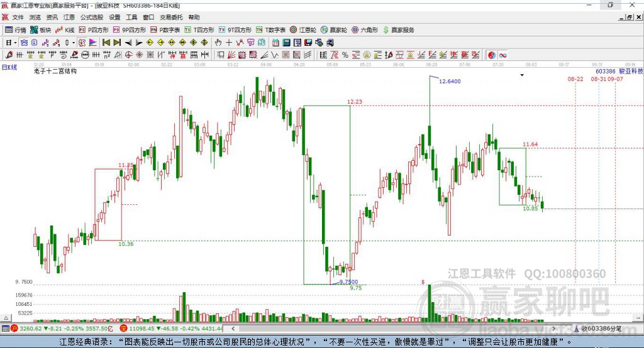Open the 9P四方形 tool
Image resolution: width=644 pixels, height=348 pixels.
(x=130, y=30)
